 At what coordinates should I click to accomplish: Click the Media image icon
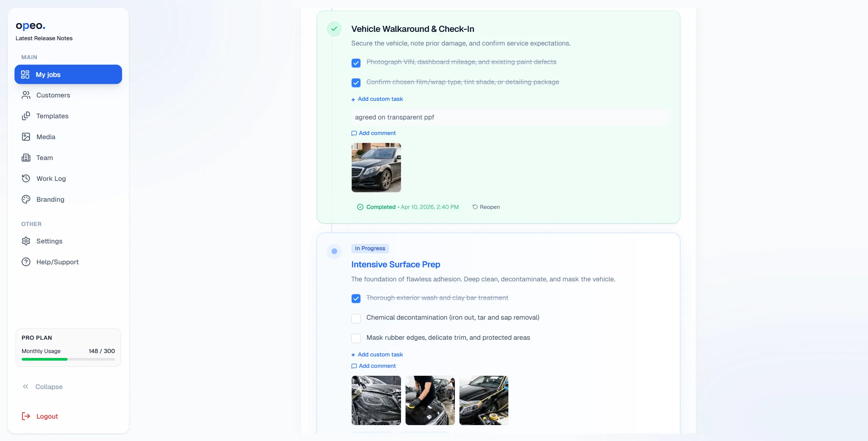[x=26, y=137]
